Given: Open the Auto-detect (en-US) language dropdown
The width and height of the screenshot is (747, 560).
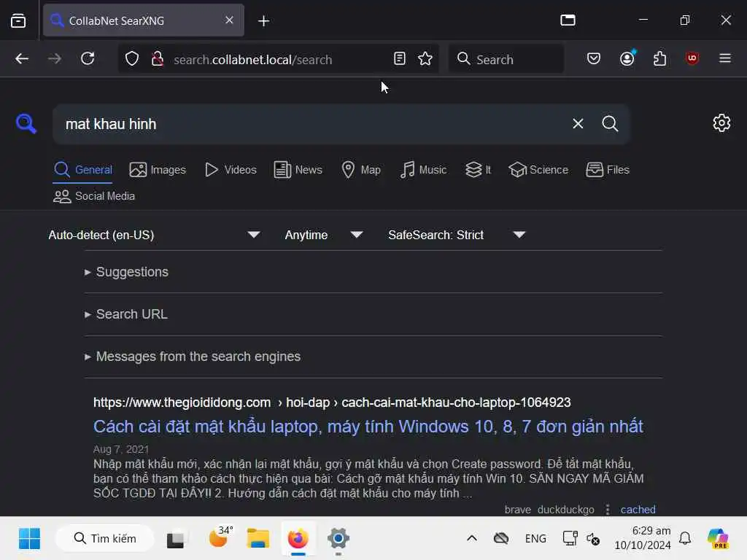Looking at the screenshot, I should pyautogui.click(x=154, y=235).
